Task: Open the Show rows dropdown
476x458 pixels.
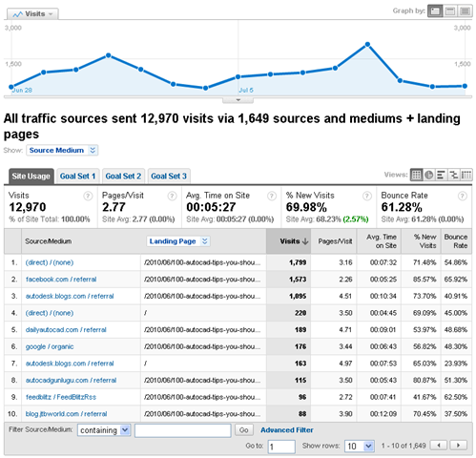Action: pyautogui.click(x=359, y=446)
